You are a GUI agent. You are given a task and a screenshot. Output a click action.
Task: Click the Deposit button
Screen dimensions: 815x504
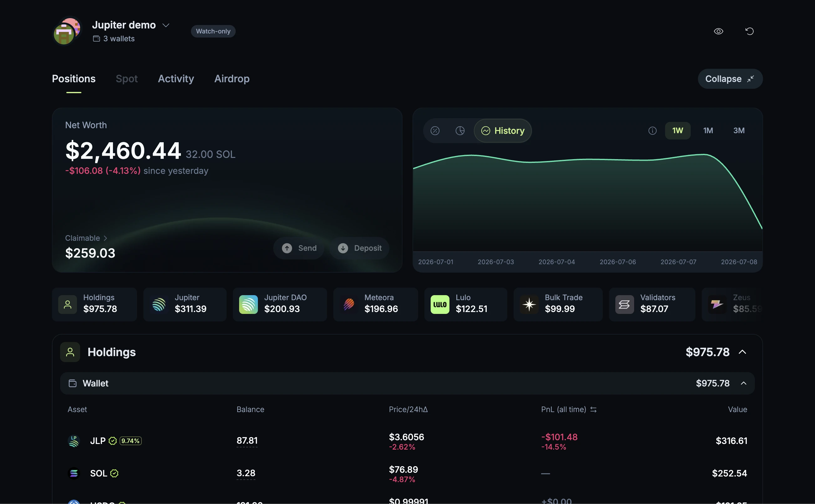coord(359,248)
